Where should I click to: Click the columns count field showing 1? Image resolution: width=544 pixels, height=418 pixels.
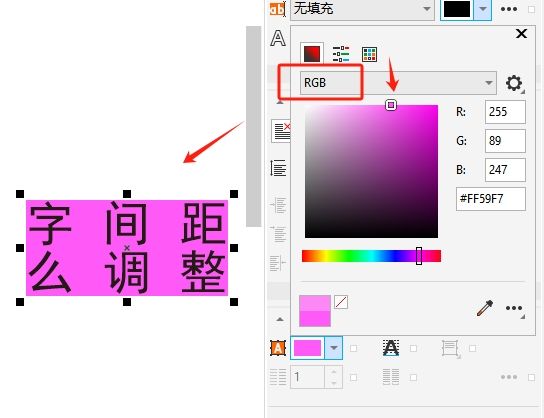pyautogui.click(x=308, y=377)
